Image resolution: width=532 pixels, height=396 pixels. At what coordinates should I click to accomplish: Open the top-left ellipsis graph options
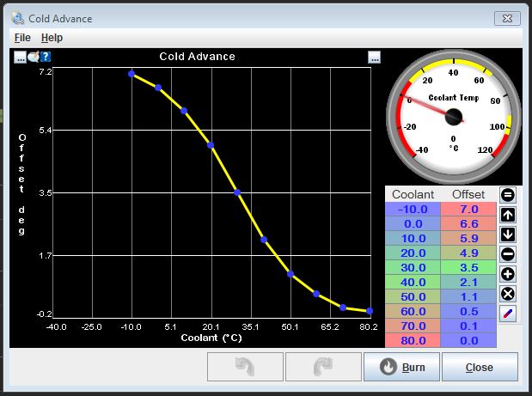click(x=21, y=58)
